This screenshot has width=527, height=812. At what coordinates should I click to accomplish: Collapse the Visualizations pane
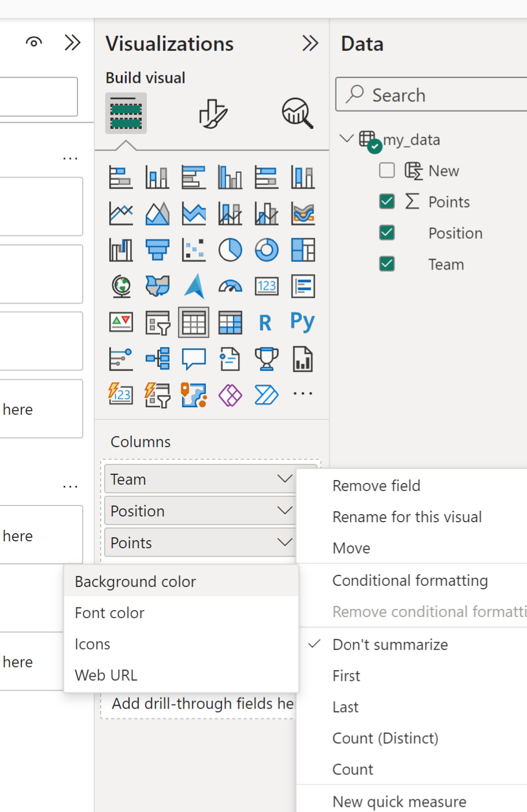click(311, 43)
